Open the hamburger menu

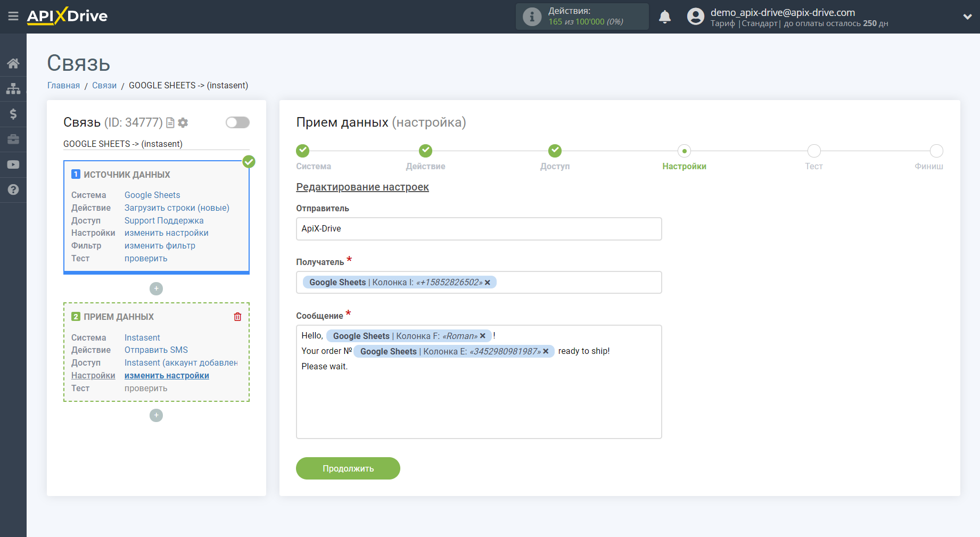13,16
